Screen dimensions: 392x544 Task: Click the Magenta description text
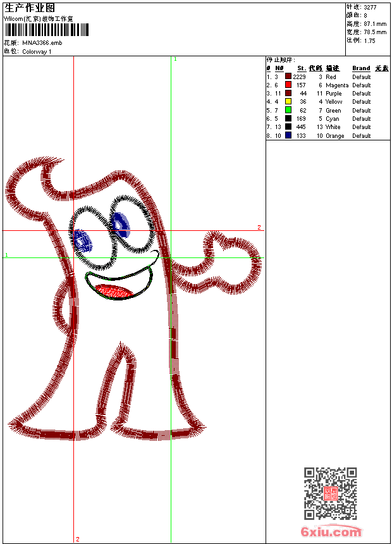tap(337, 85)
